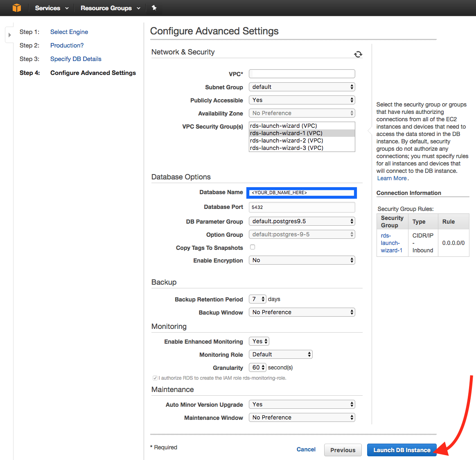Open the Enable Encryption dropdown
Viewport: 476px width, 460px height.
point(302,260)
